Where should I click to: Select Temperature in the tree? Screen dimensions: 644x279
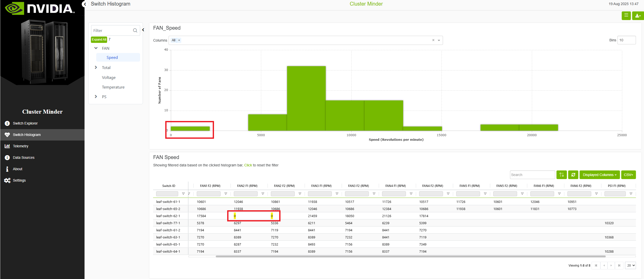coord(113,87)
